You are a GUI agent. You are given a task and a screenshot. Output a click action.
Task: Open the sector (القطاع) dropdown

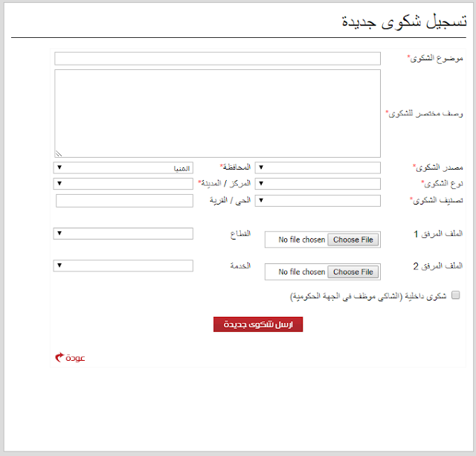[123, 234]
